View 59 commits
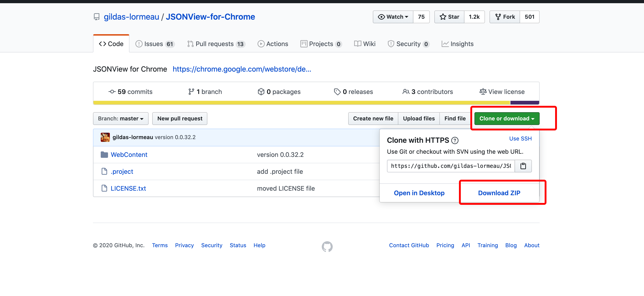The image size is (644, 296). click(130, 92)
